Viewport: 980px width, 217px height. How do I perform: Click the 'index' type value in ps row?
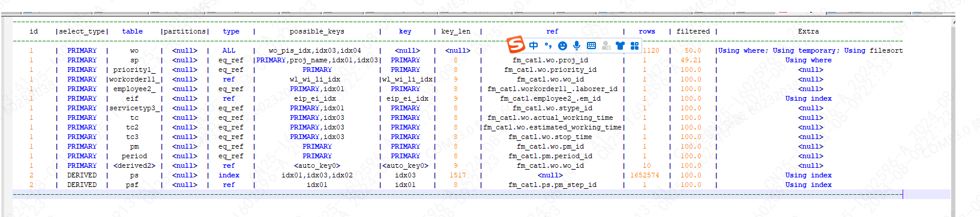click(229, 175)
